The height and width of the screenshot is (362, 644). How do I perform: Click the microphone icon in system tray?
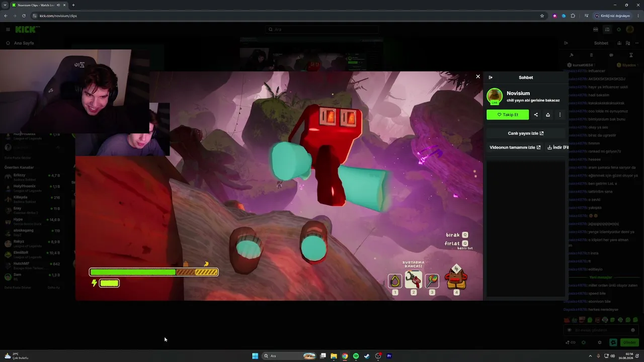click(x=598, y=356)
